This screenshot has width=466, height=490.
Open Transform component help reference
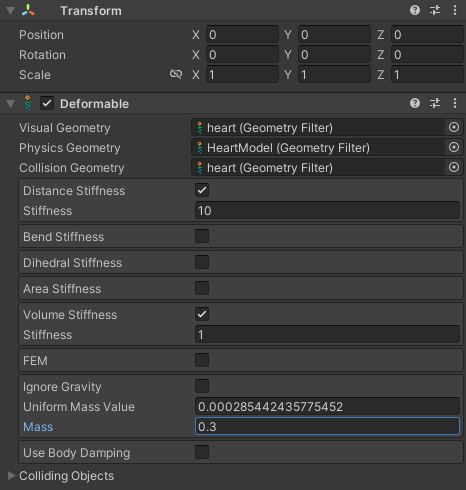[x=415, y=10]
